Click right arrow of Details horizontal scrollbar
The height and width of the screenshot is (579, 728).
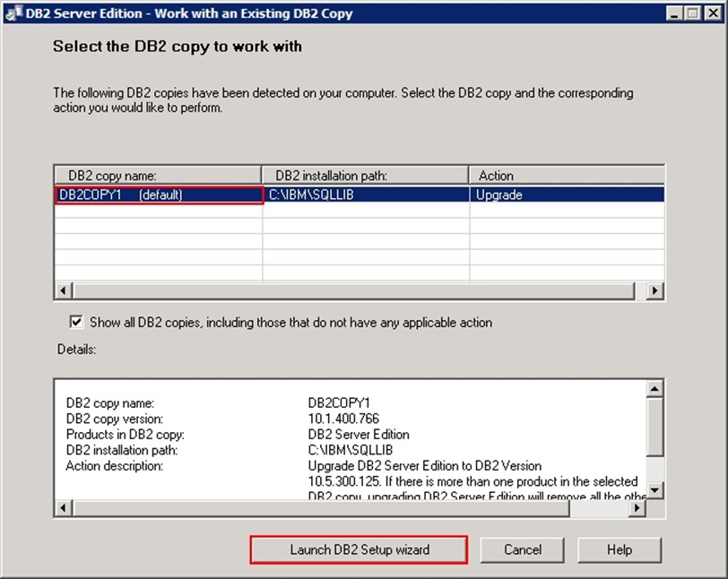[x=637, y=508]
